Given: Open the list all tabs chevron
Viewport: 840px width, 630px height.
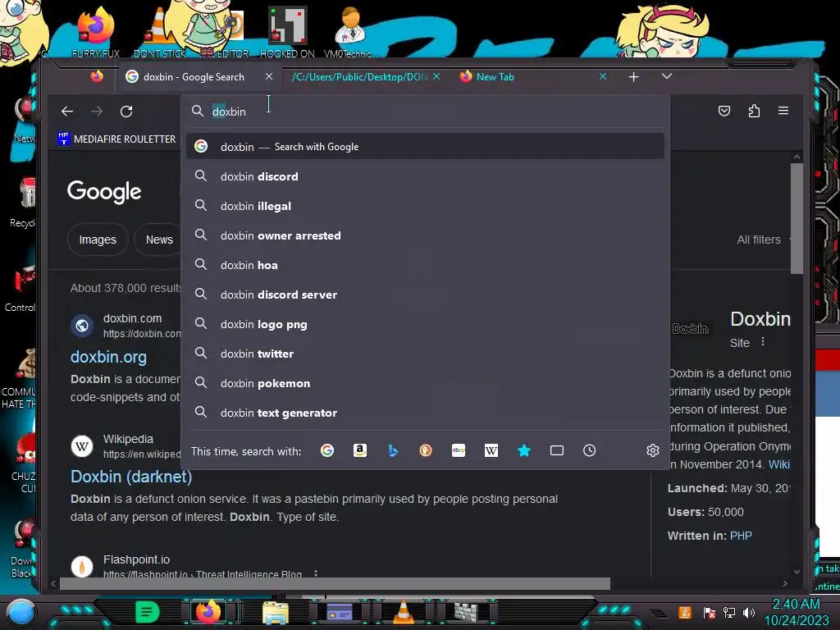Looking at the screenshot, I should pos(666,76).
